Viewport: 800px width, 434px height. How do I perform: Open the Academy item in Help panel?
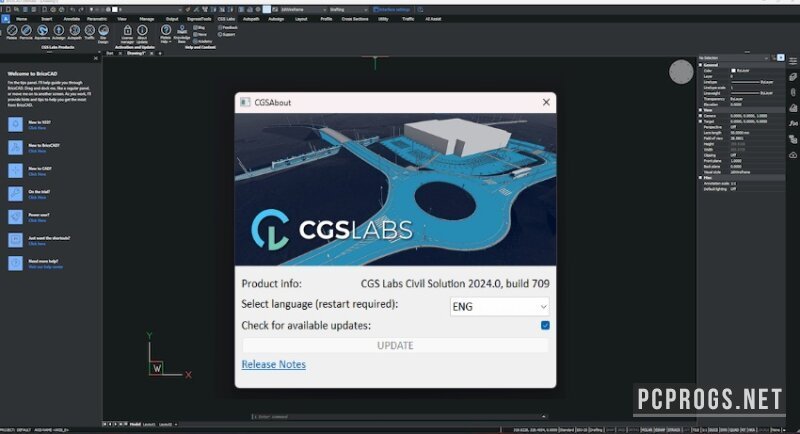[203, 41]
